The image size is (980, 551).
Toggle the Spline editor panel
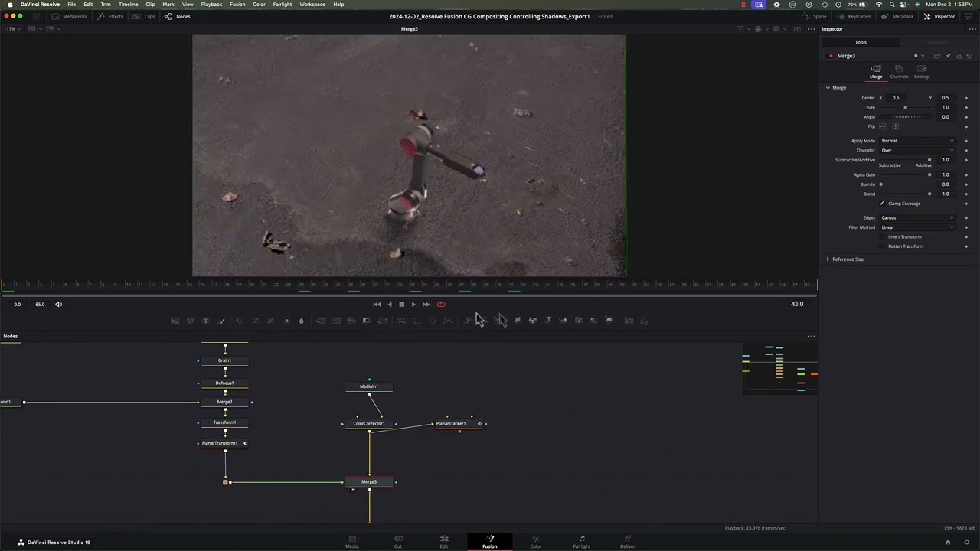(815, 16)
